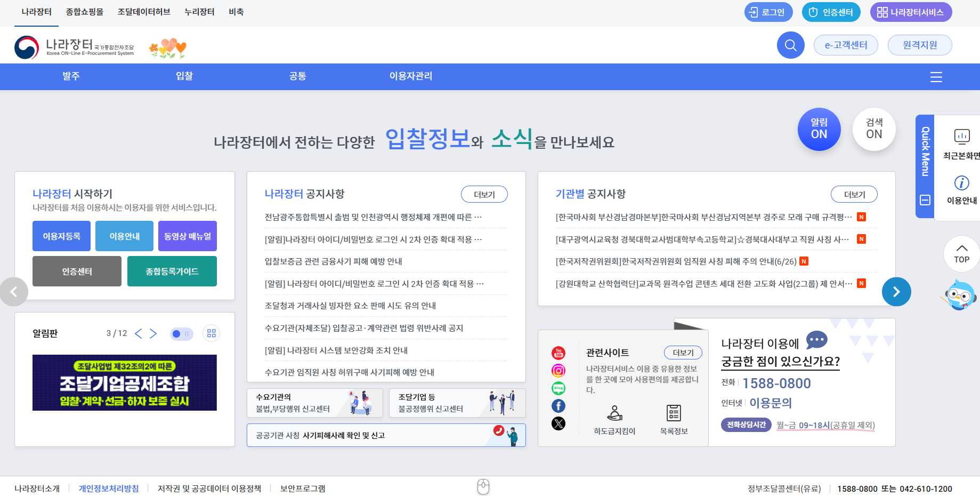This screenshot has height=496, width=980.
Task: Click 더보기 for 기관별 공지사항
Action: point(854,195)
